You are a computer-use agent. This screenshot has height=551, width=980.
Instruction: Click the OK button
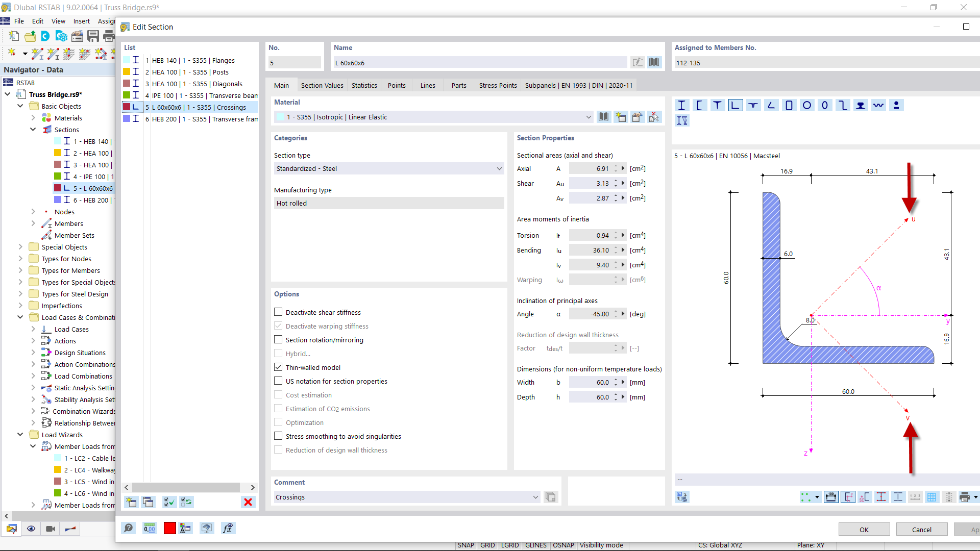pyautogui.click(x=864, y=530)
